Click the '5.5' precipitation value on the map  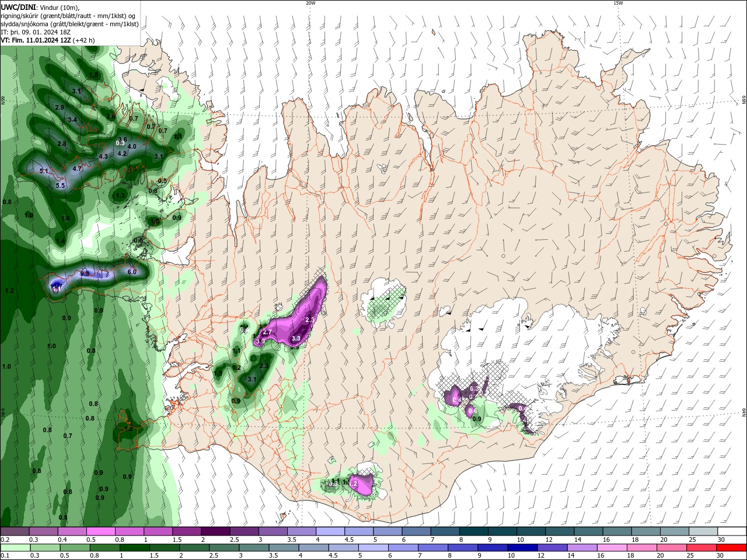pyautogui.click(x=60, y=185)
